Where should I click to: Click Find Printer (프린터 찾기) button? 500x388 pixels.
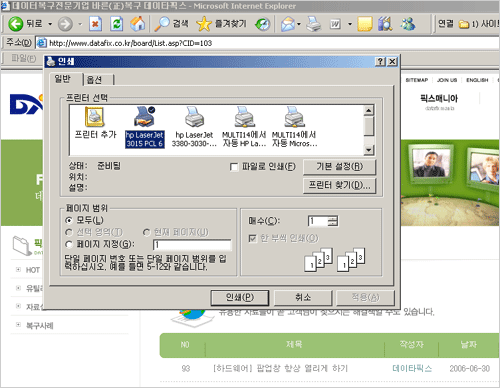point(339,186)
